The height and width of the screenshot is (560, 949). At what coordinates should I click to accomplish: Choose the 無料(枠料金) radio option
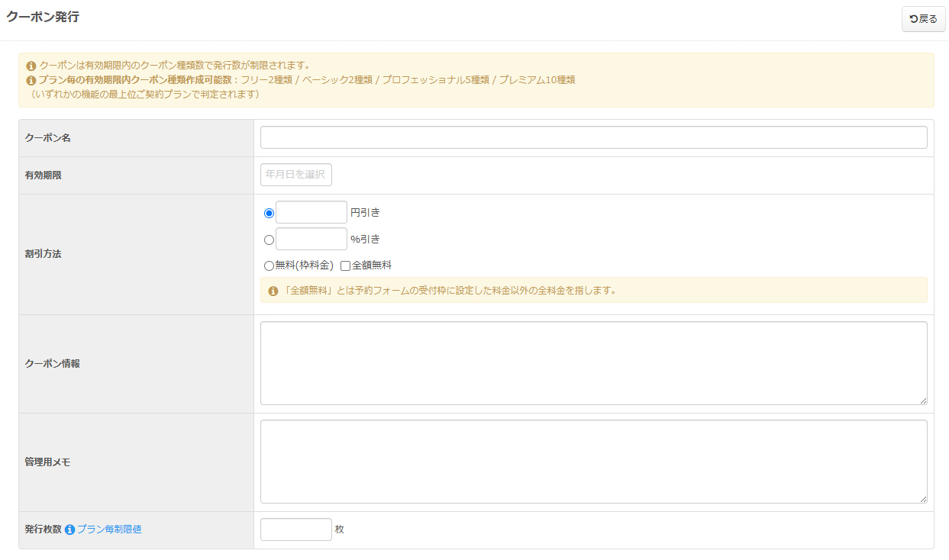tap(269, 266)
